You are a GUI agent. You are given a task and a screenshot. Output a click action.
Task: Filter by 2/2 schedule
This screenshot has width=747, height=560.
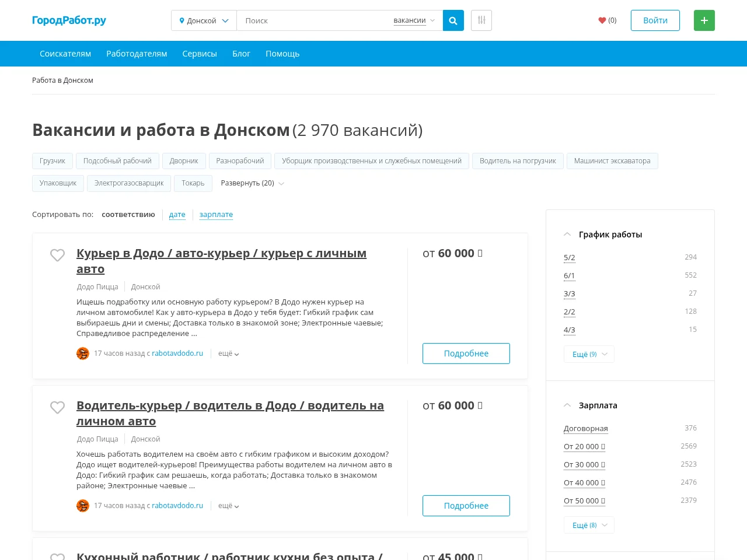tap(570, 311)
